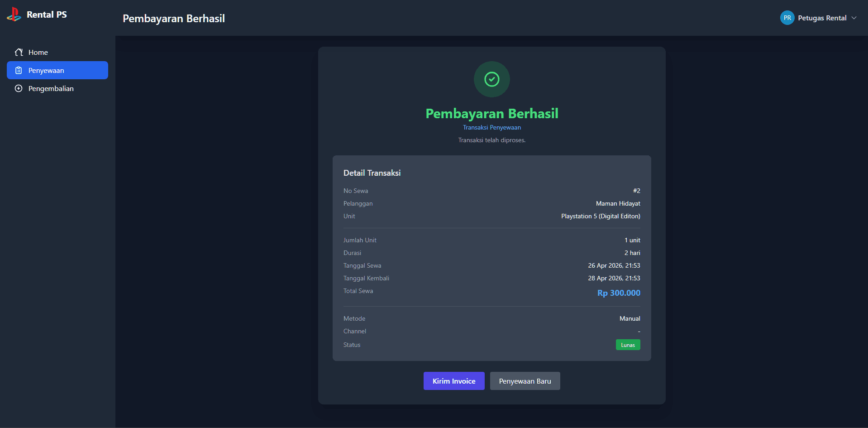Viewport: 868px width, 428px height.
Task: Open the Home menu item
Action: tap(57, 52)
